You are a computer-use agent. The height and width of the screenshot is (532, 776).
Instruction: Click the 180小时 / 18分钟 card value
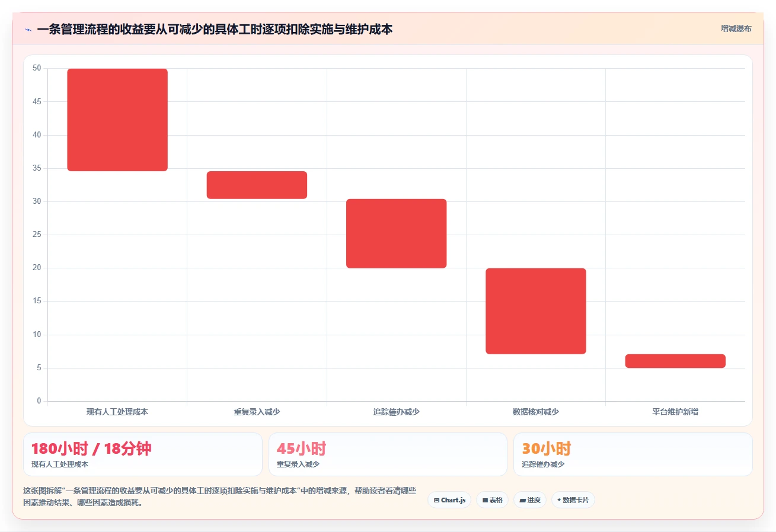coord(91,448)
